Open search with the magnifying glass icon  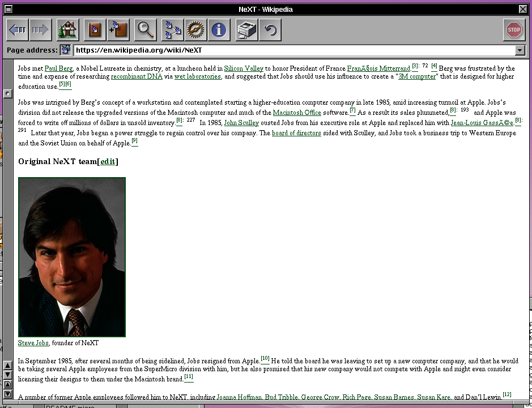pos(145,30)
